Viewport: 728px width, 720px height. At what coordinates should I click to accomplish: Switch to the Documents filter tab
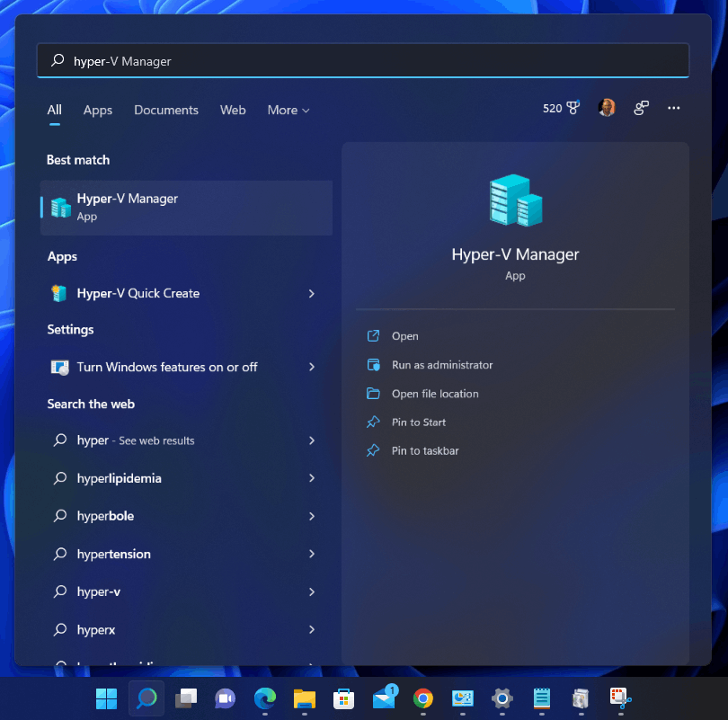point(166,110)
